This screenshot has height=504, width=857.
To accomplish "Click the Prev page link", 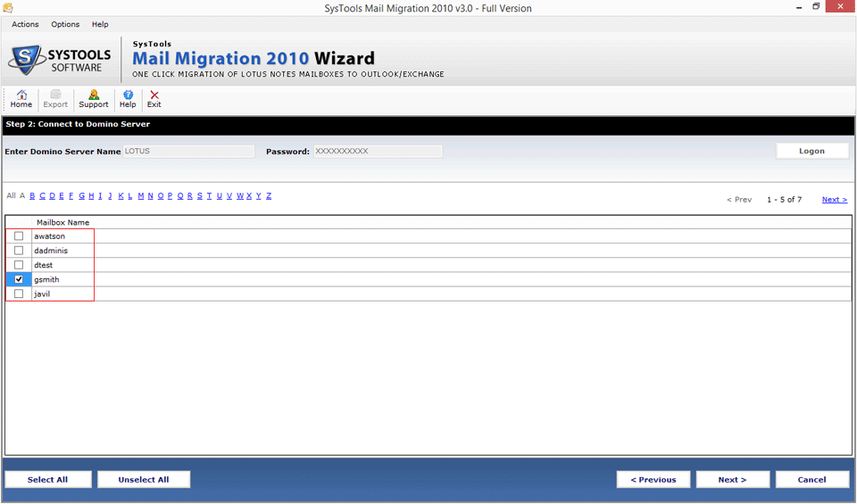I will (x=739, y=200).
